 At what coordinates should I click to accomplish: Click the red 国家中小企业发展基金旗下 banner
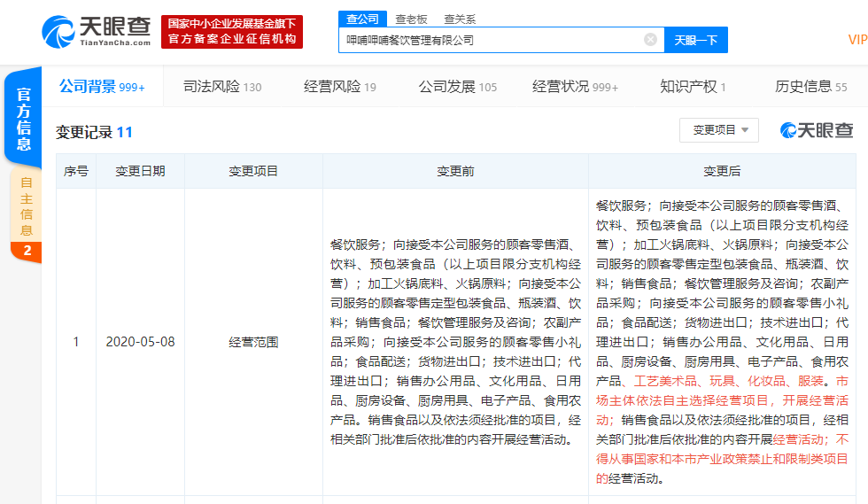click(x=232, y=32)
